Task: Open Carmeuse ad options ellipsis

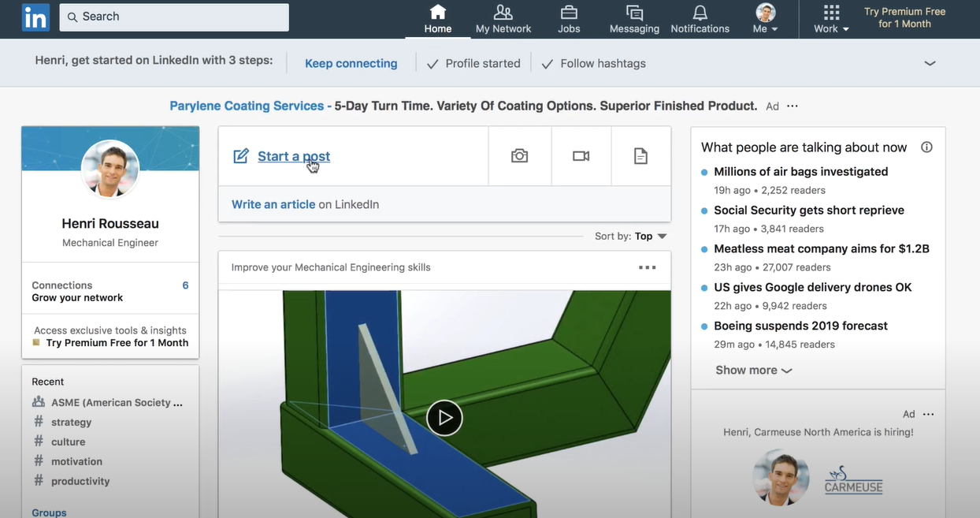Action: (928, 415)
